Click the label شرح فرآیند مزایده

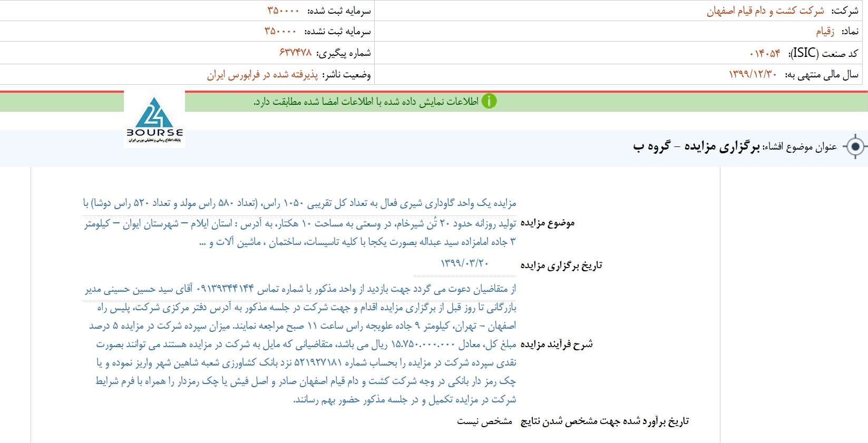click(557, 344)
